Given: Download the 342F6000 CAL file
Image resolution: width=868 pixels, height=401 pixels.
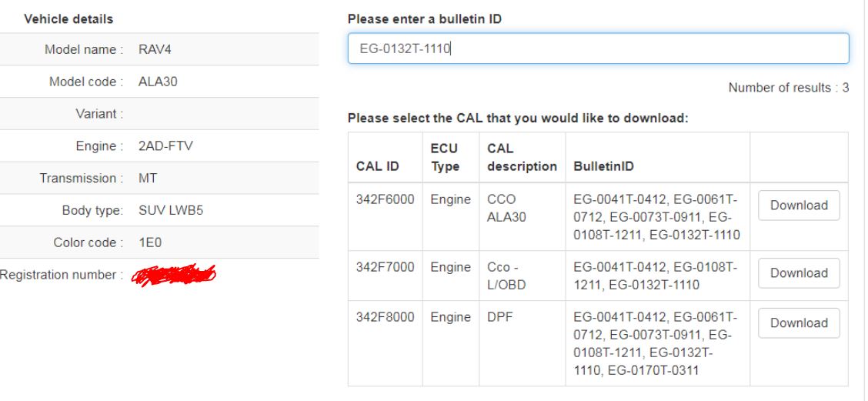Looking at the screenshot, I should tap(799, 206).
